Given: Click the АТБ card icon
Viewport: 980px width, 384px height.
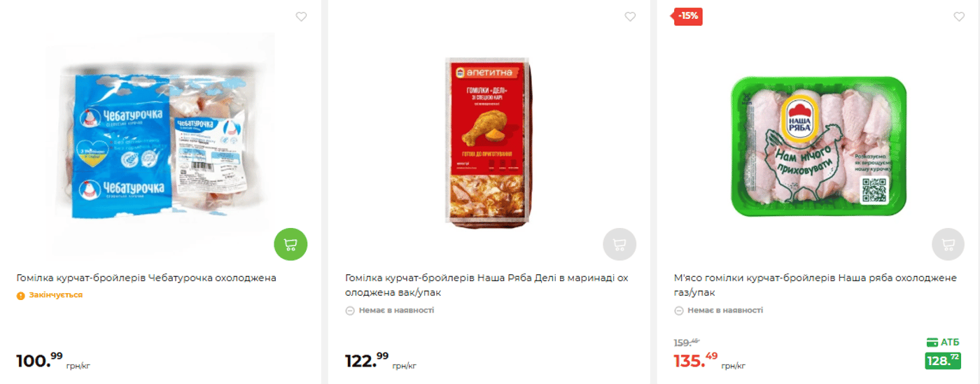Looking at the screenshot, I should click(932, 342).
